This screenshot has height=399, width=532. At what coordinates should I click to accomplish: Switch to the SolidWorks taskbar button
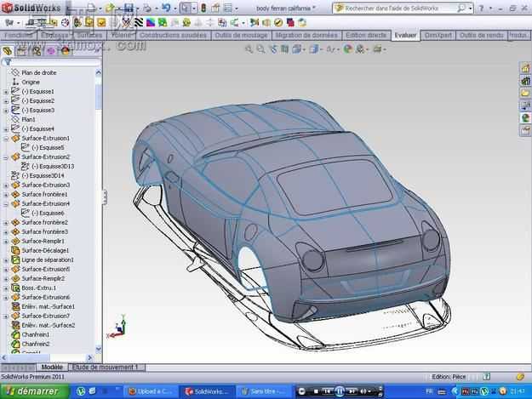point(208,391)
